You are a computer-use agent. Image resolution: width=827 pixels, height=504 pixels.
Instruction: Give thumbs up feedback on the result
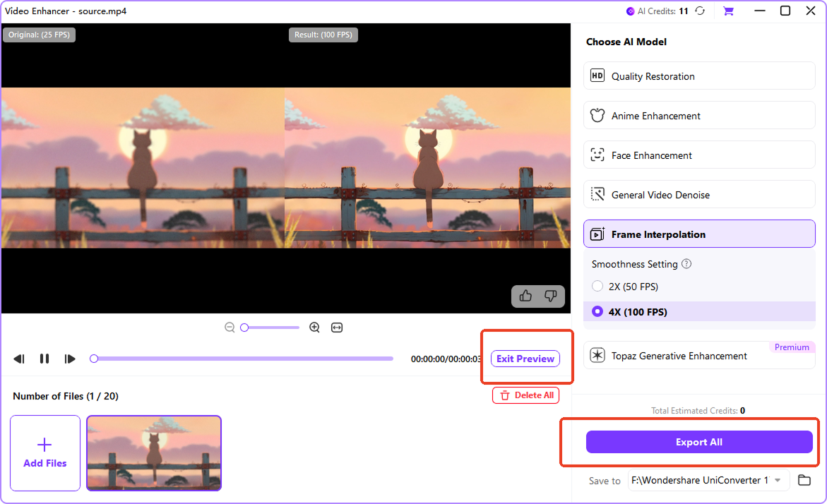tap(525, 296)
